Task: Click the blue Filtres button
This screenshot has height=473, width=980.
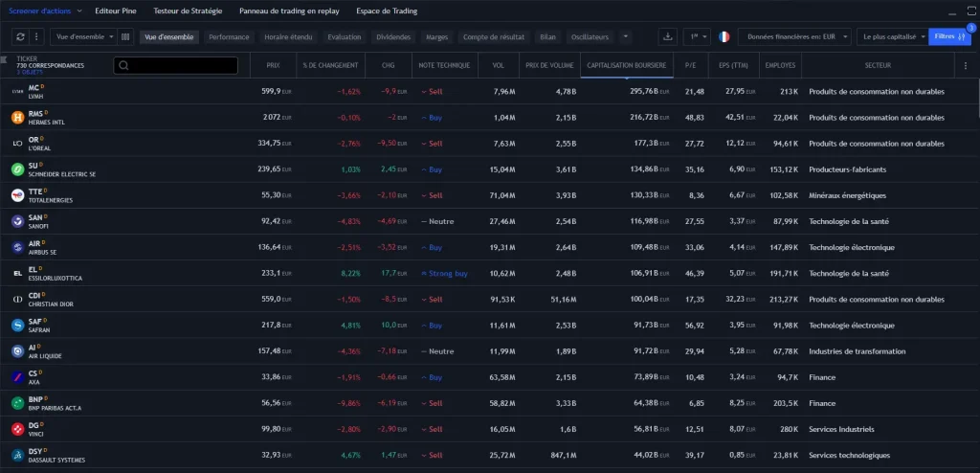Action: pyautogui.click(x=949, y=37)
